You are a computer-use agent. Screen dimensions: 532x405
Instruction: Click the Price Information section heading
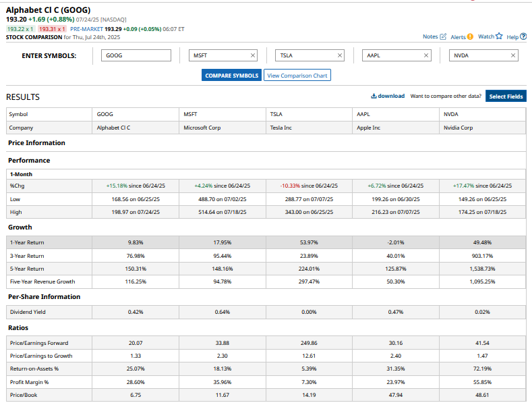pyautogui.click(x=36, y=142)
